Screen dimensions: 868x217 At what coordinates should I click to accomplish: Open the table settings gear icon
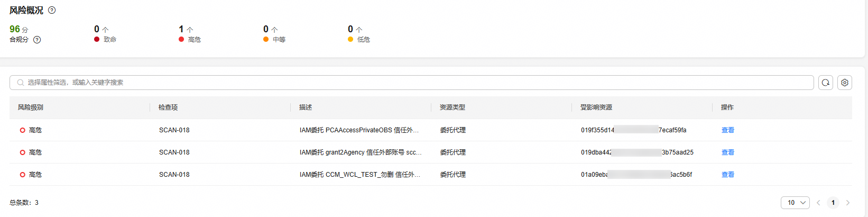pyautogui.click(x=845, y=83)
